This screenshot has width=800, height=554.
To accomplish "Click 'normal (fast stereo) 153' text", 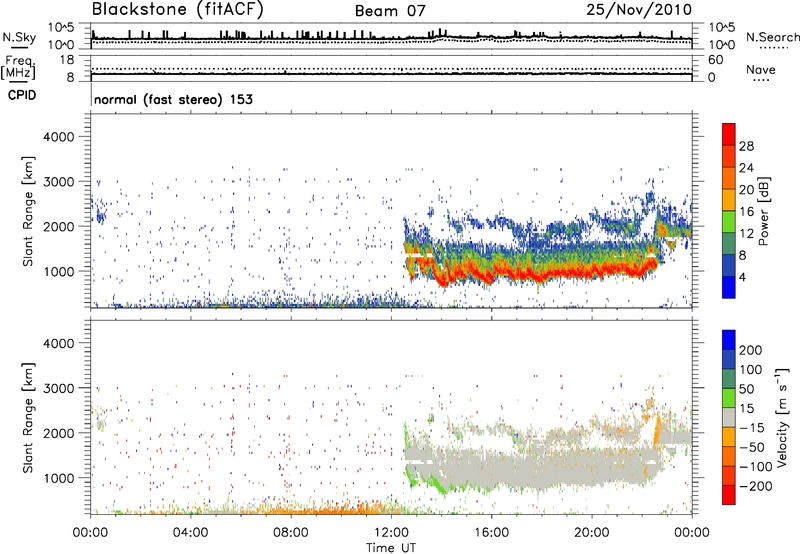I will pos(173,99).
